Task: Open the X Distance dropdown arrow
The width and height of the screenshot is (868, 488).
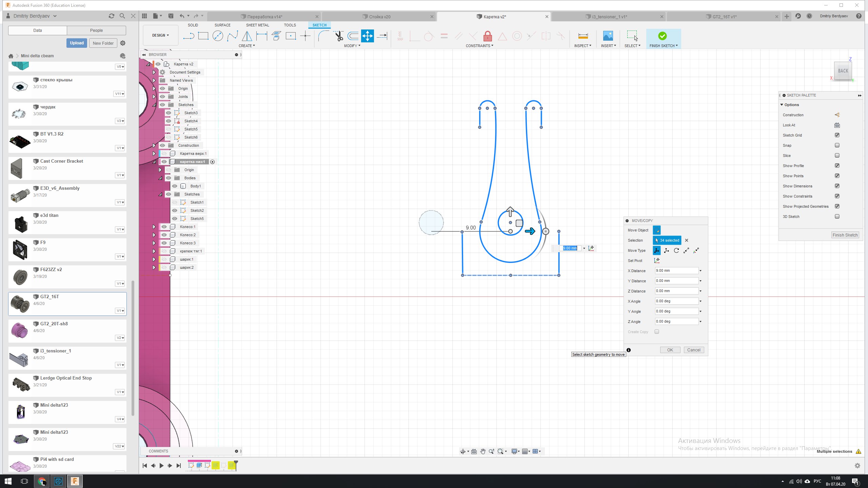Action: pos(701,271)
